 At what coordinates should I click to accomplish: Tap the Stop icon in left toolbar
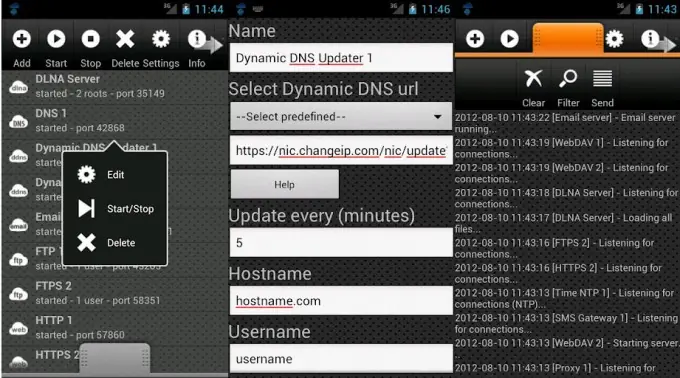[91, 39]
